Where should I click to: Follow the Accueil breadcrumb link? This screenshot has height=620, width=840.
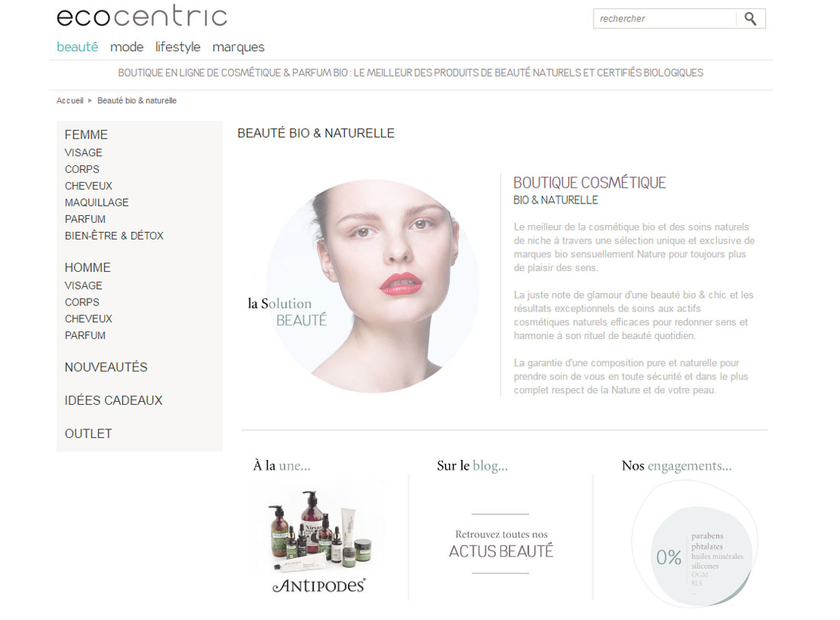70,101
